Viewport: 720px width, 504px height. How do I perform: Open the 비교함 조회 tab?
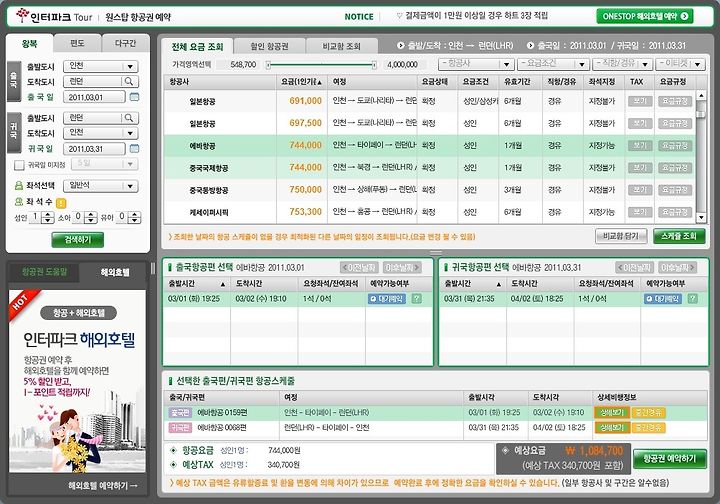click(x=342, y=46)
